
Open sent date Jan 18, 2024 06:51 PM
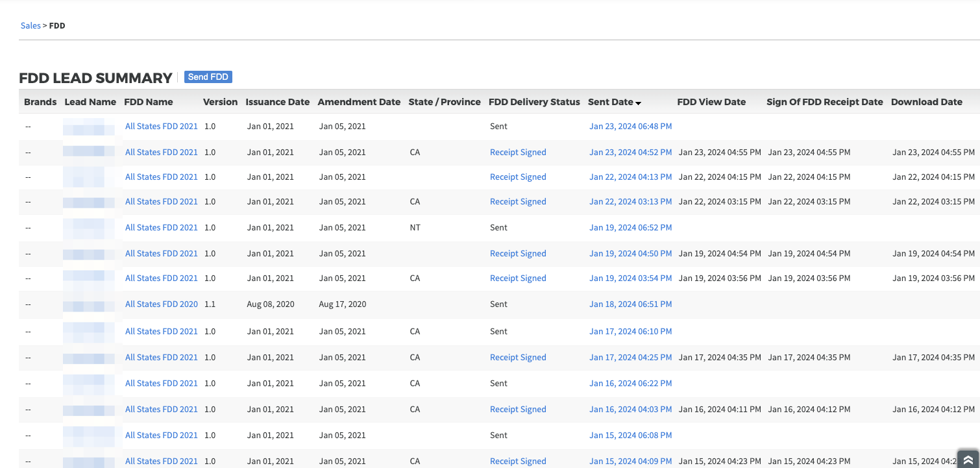tap(630, 304)
